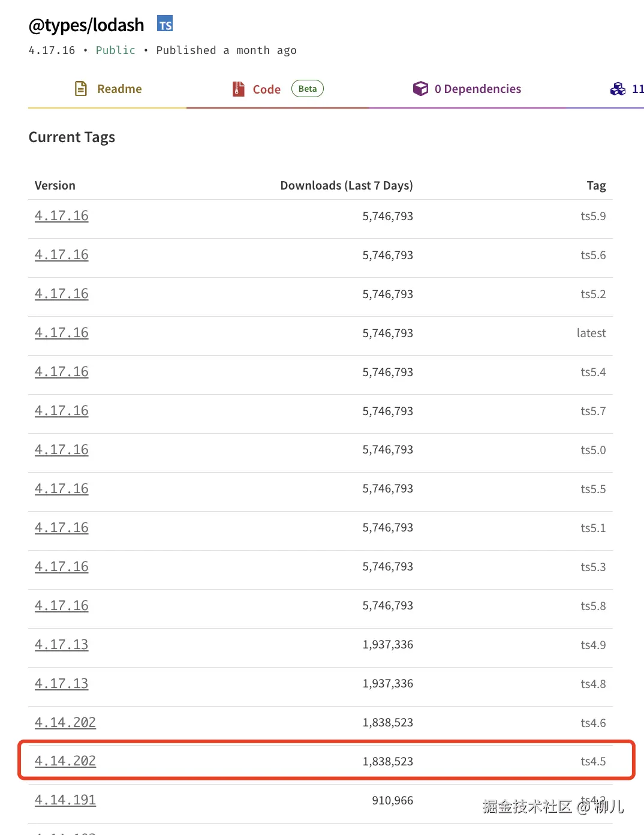This screenshot has height=835, width=644.
Task: Click the Dependencies purple box icon
Action: (420, 89)
